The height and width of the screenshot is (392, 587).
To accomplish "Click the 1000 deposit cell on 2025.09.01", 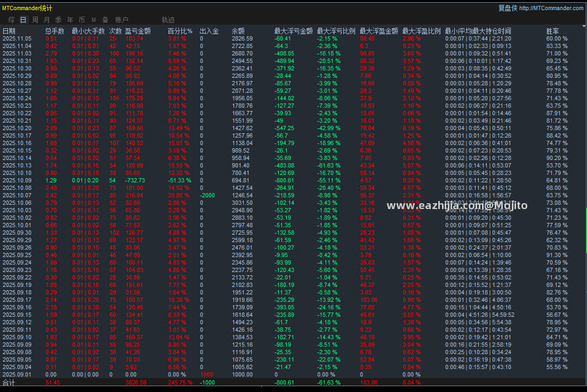I will [207, 375].
